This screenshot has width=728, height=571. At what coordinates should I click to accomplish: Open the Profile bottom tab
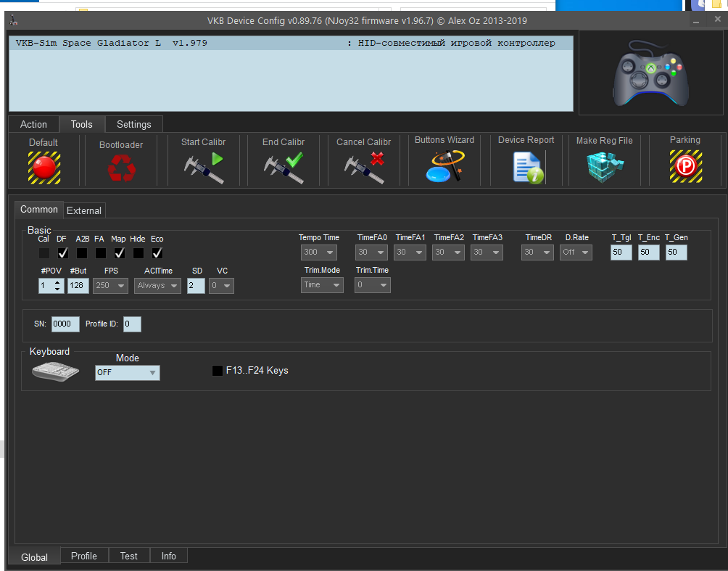click(84, 556)
